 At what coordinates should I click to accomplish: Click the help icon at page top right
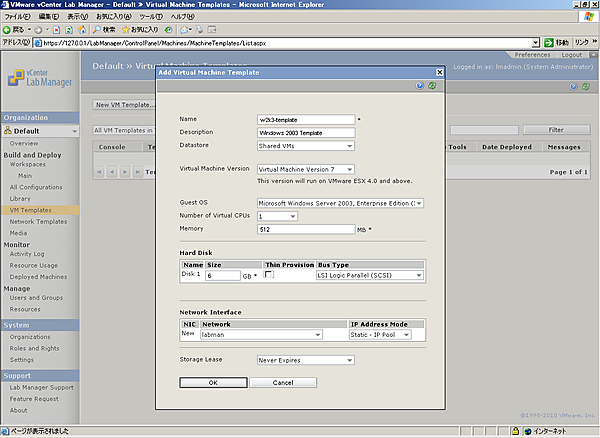click(572, 87)
